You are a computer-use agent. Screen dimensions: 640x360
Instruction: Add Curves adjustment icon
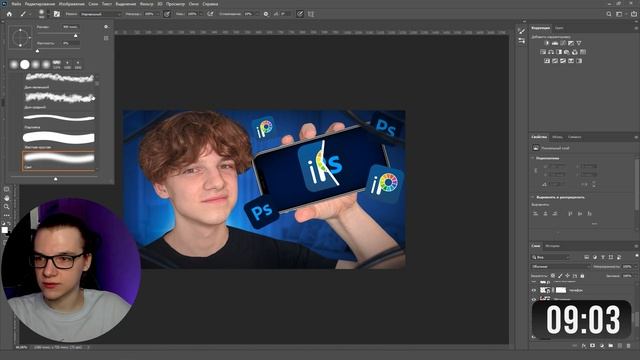(x=563, y=43)
